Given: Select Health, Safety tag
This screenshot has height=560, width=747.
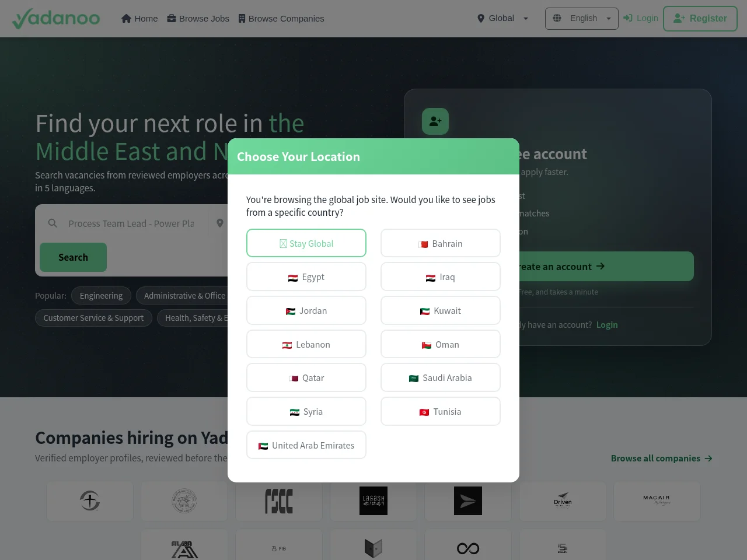Looking at the screenshot, I should tap(193, 318).
